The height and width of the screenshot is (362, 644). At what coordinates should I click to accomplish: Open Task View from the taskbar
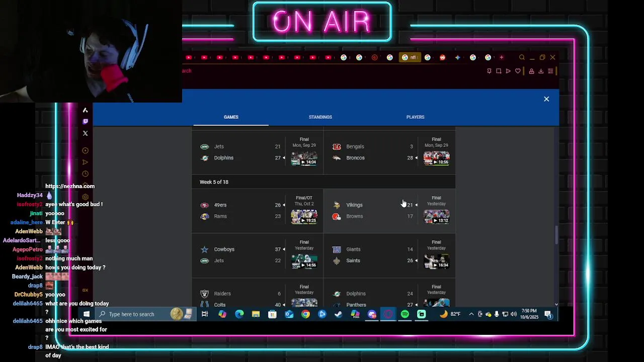pyautogui.click(x=205, y=314)
